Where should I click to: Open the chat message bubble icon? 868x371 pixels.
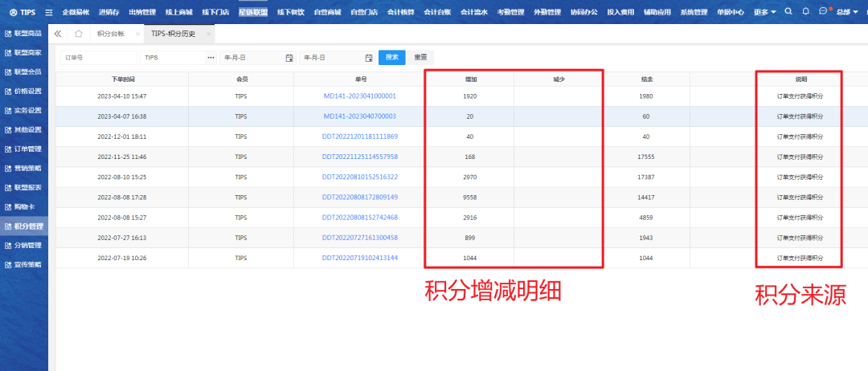pos(823,12)
